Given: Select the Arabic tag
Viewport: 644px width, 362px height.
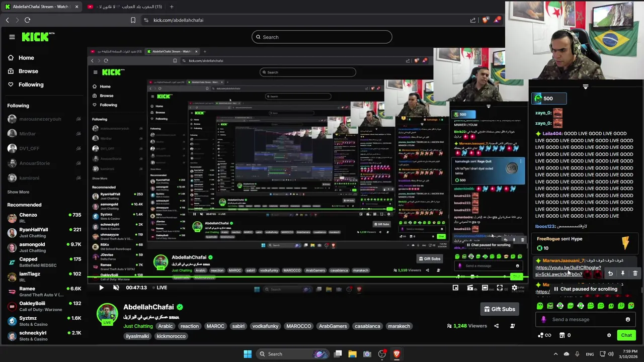Looking at the screenshot, I should [165, 326].
